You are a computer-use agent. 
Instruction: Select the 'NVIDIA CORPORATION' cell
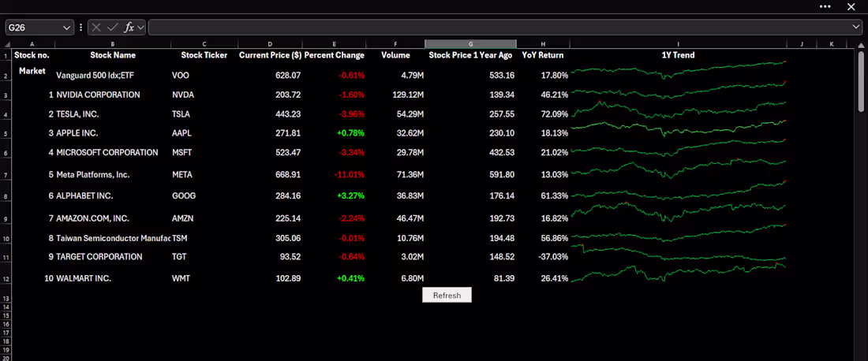pos(98,95)
